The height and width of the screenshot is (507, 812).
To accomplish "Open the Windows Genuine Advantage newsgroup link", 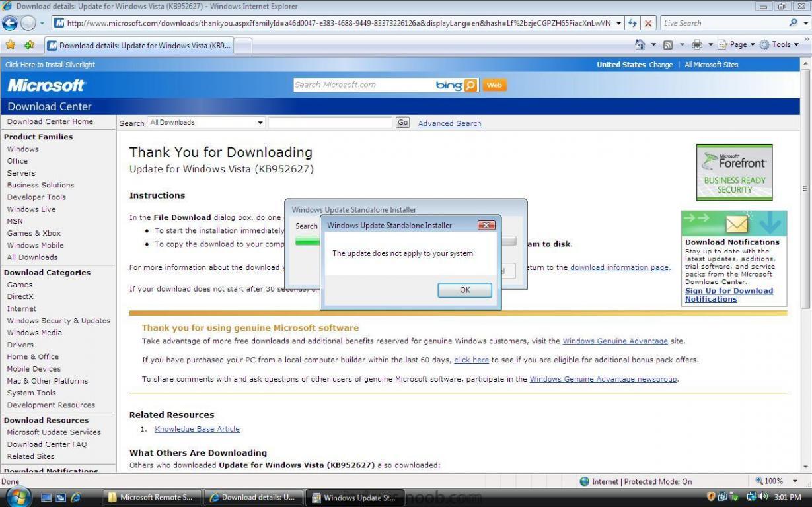I will (604, 379).
